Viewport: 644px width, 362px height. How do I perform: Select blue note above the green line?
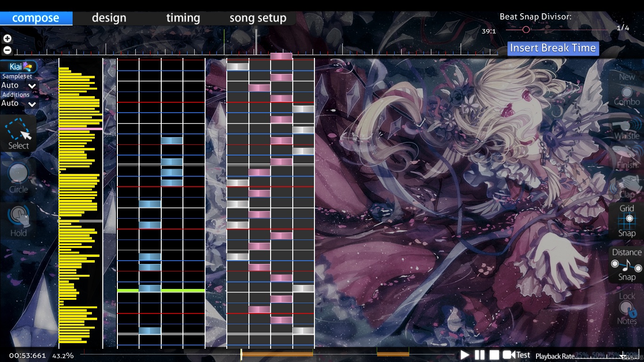click(150, 288)
